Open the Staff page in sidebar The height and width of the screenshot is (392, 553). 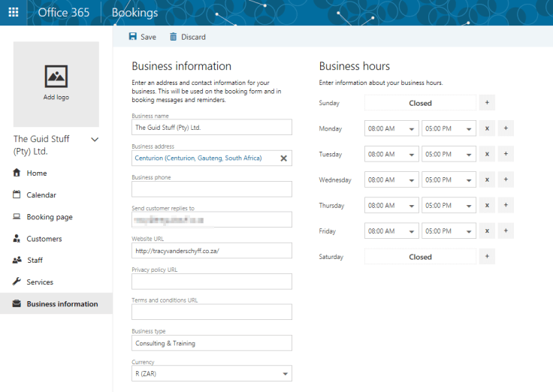[35, 261]
